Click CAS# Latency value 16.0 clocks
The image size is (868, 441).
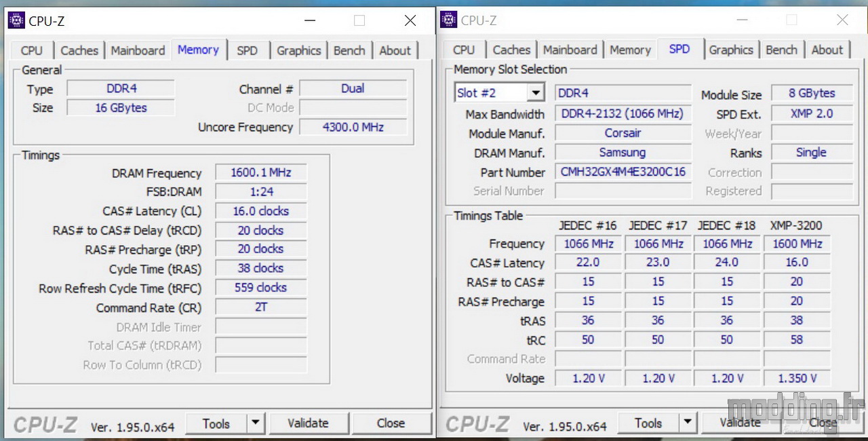(261, 211)
